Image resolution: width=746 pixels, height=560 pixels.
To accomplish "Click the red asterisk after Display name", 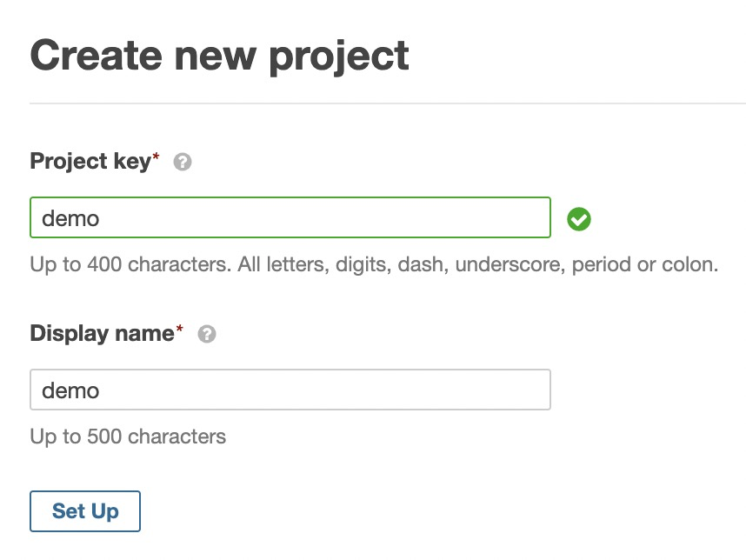I will [x=180, y=330].
